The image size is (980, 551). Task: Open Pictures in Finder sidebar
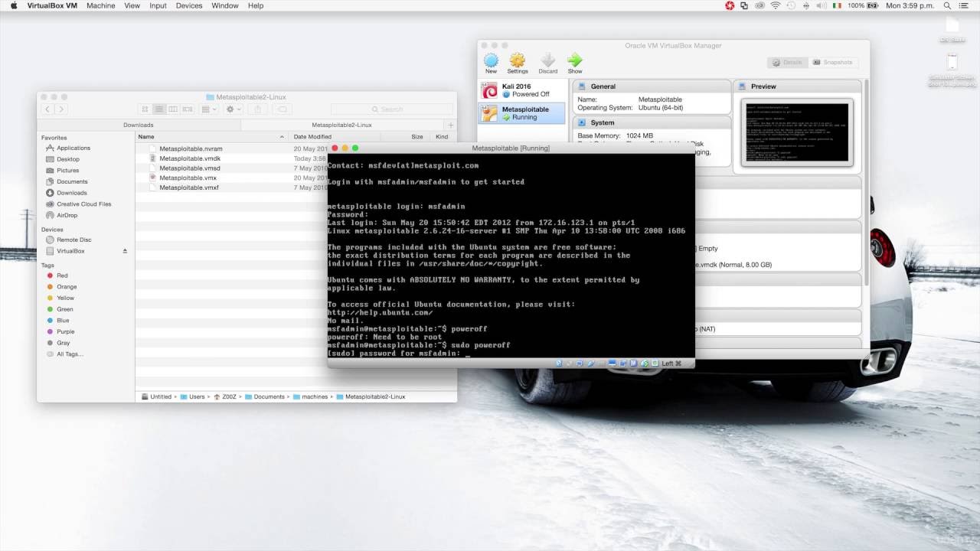click(x=67, y=171)
